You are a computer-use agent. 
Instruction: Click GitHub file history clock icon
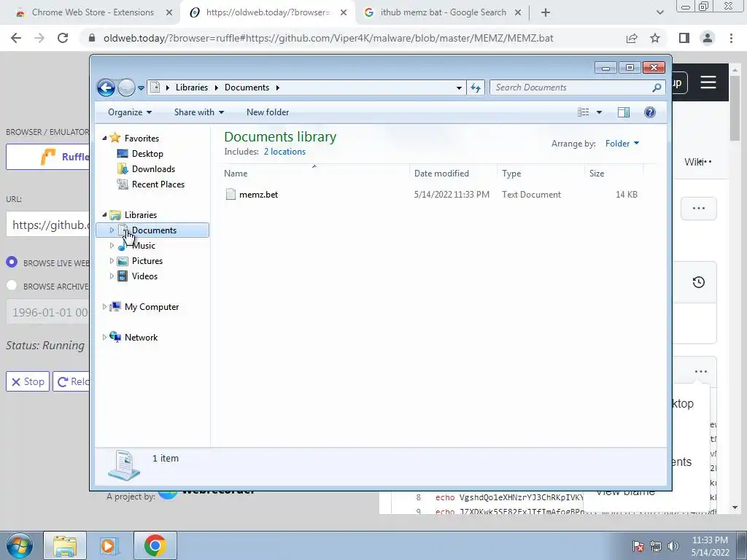click(x=698, y=282)
